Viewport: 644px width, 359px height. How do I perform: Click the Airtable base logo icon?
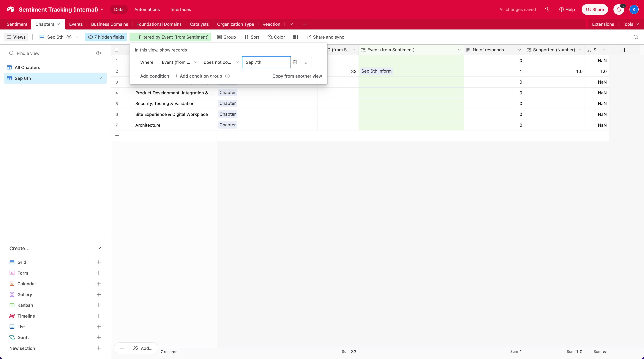pyautogui.click(x=11, y=9)
